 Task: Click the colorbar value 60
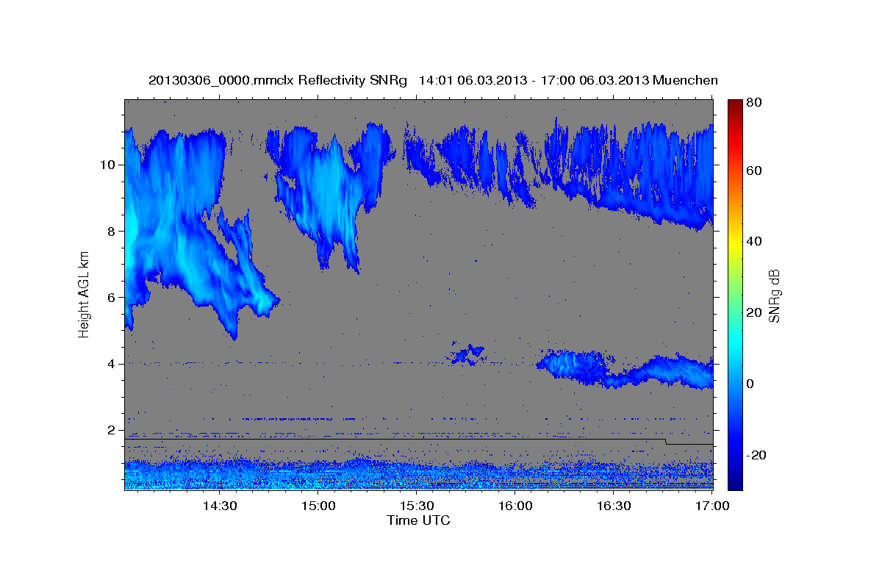point(753,171)
